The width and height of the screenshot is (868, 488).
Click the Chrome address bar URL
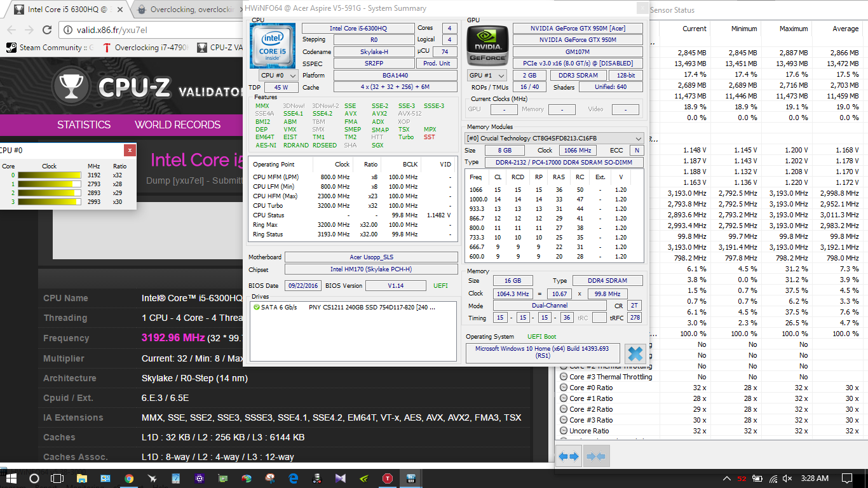click(113, 30)
